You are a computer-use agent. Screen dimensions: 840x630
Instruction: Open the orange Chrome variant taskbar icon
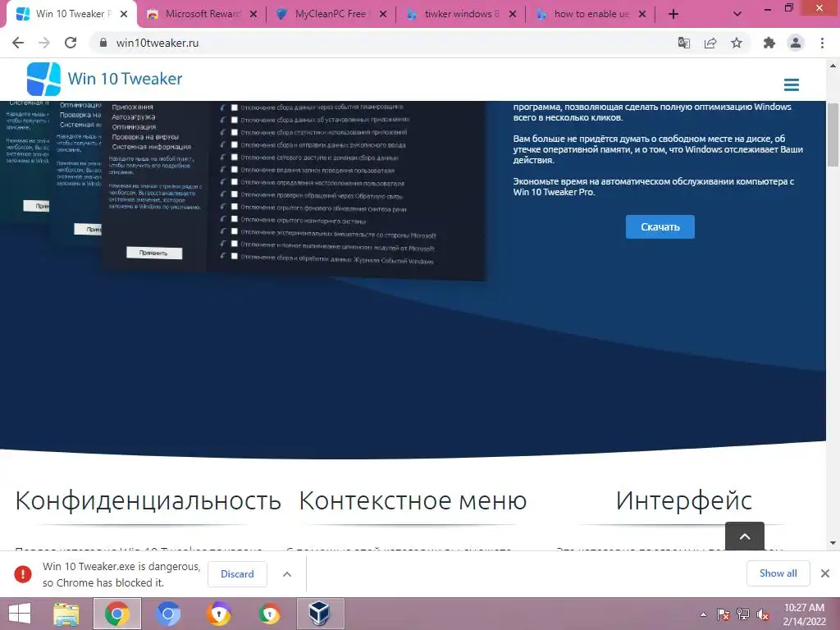tap(218, 614)
